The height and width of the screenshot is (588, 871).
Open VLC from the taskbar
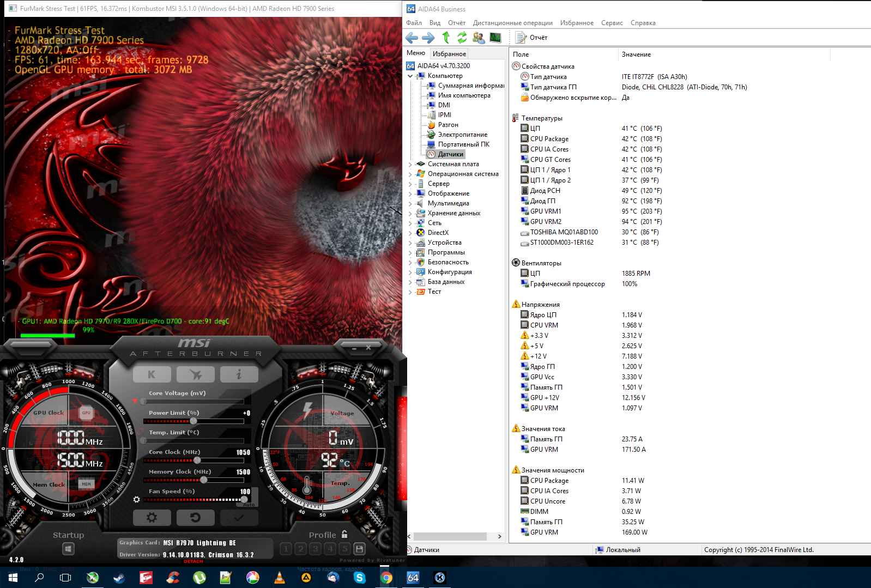tap(279, 578)
